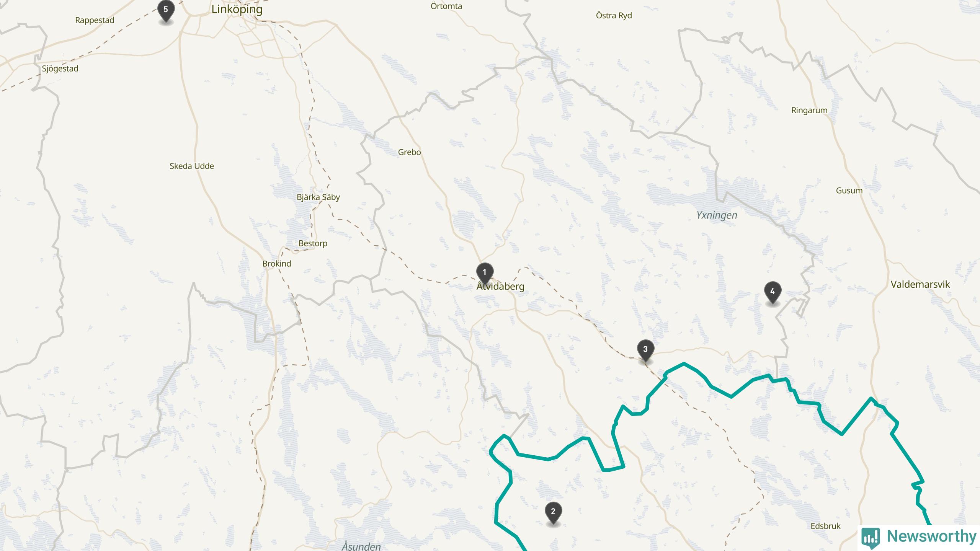Select the Yxningen lake label
Image resolution: width=980 pixels, height=551 pixels.
point(717,215)
